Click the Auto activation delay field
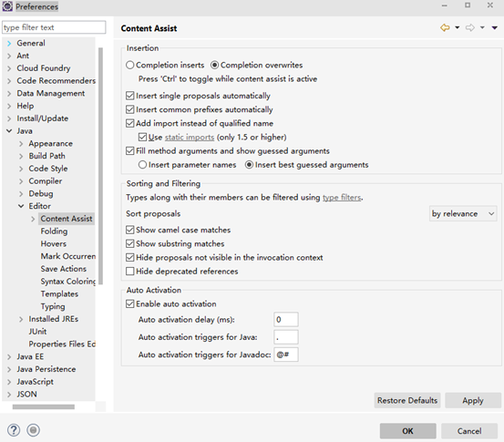This screenshot has height=442, width=504. (286, 320)
